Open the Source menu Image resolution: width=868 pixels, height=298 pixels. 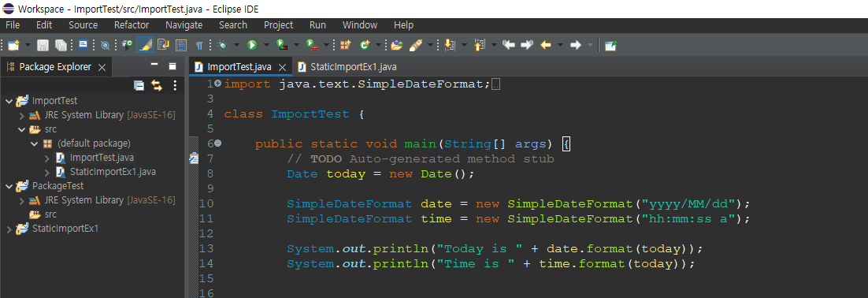tap(83, 25)
